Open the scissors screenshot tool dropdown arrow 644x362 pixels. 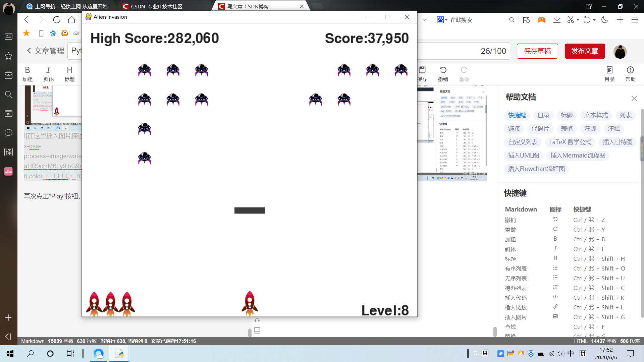click(578, 20)
